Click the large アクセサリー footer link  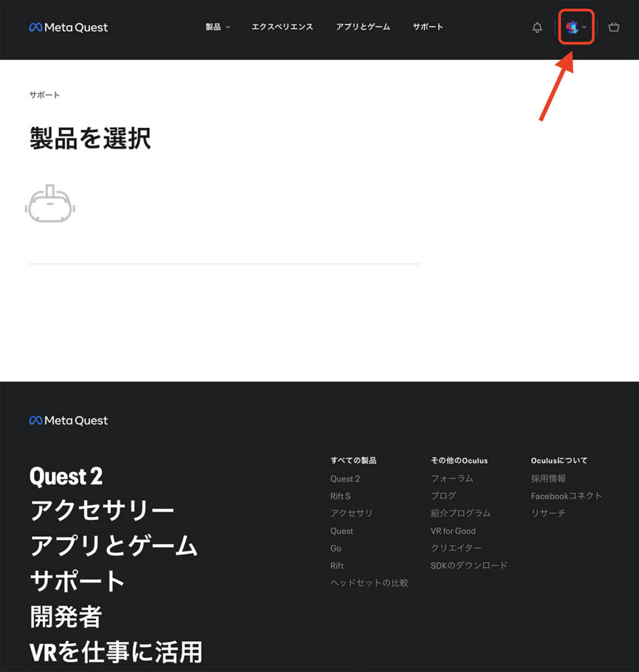tap(102, 511)
